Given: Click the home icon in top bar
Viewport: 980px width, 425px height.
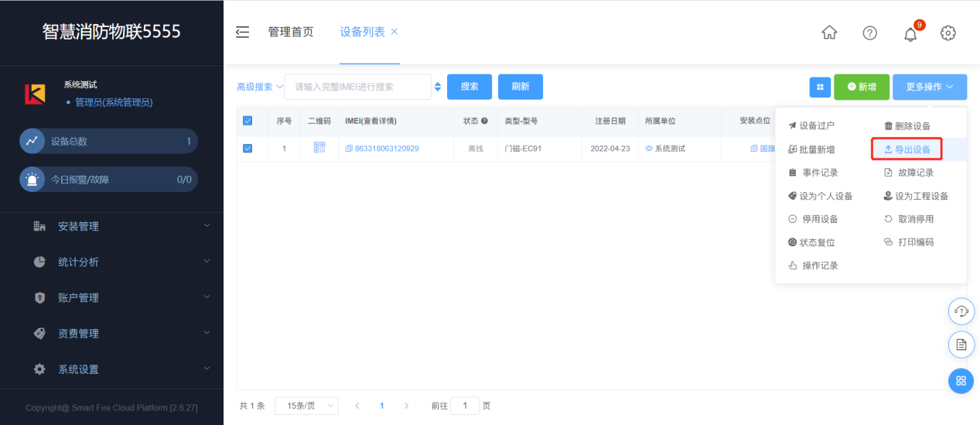Looking at the screenshot, I should pyautogui.click(x=829, y=33).
